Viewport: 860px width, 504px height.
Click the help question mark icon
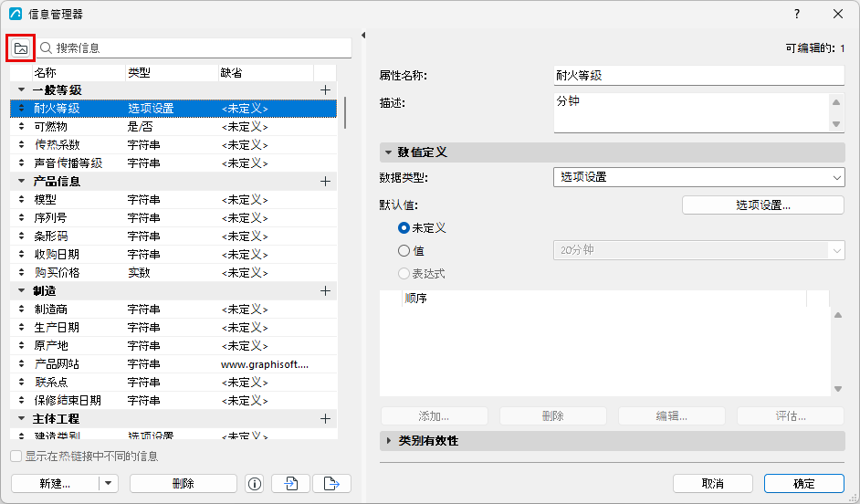pos(797,14)
